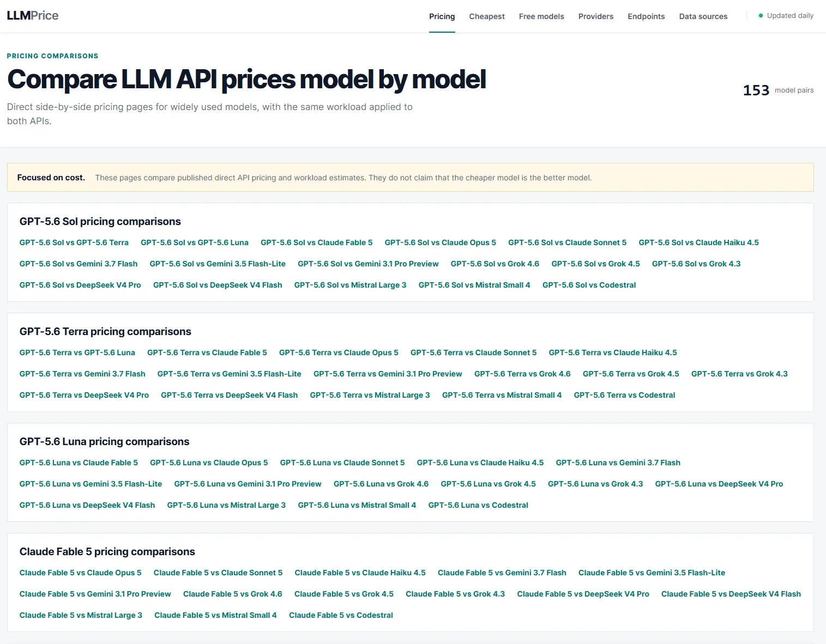Open GPT-5.6 Terra vs Gemini 3.5 Flash-Lite
The image size is (826, 644).
point(230,374)
